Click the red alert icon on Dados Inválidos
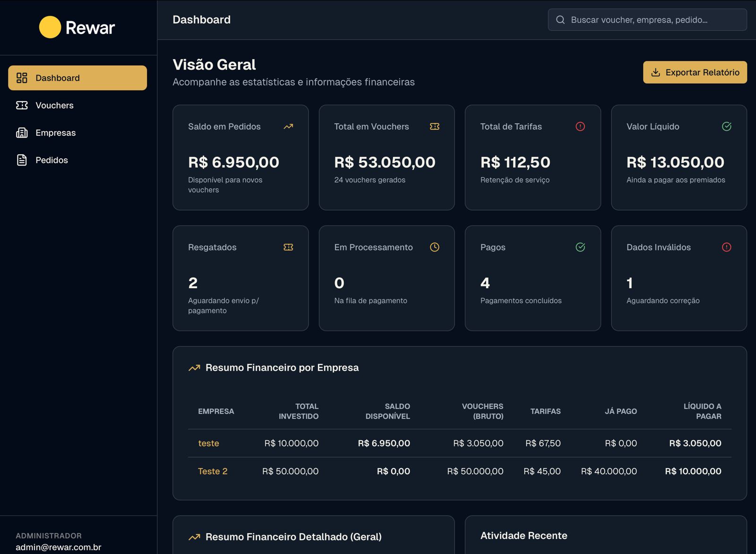 [x=726, y=247]
